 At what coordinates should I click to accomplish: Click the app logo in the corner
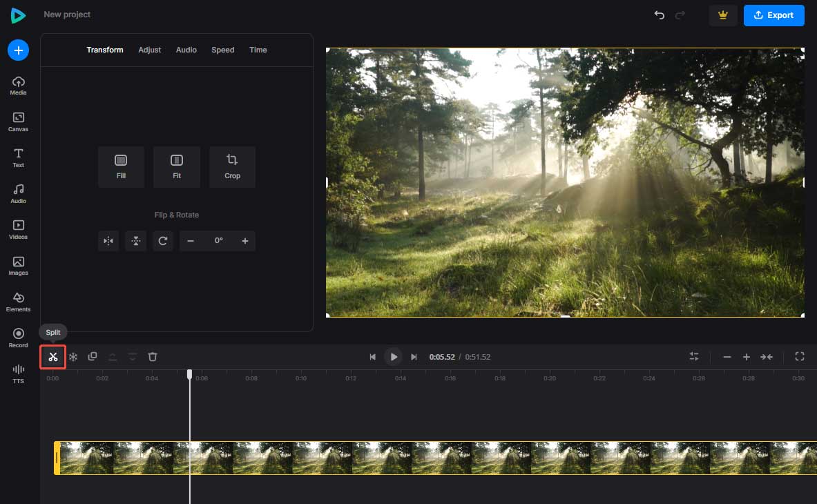pyautogui.click(x=18, y=15)
